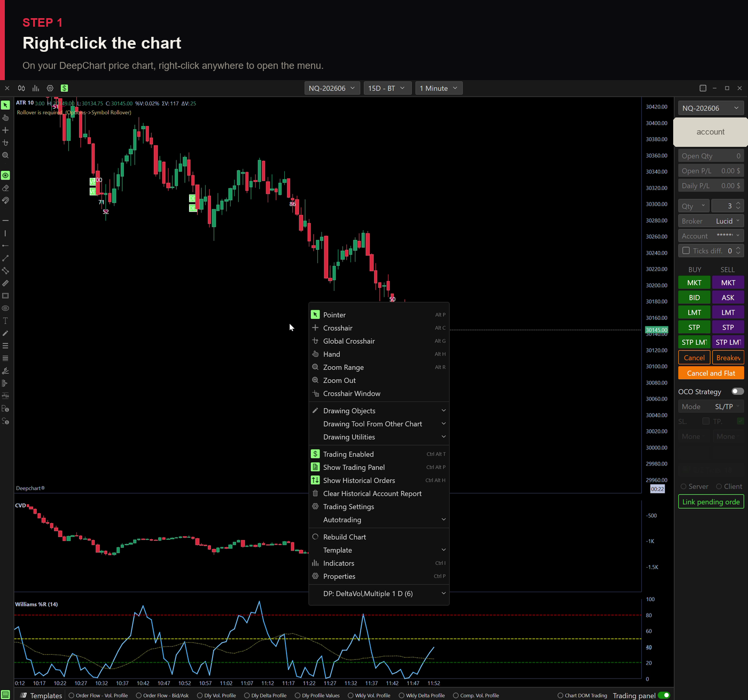The image size is (748, 700).
Task: Toggle the OCO Strategy switch
Action: [737, 391]
